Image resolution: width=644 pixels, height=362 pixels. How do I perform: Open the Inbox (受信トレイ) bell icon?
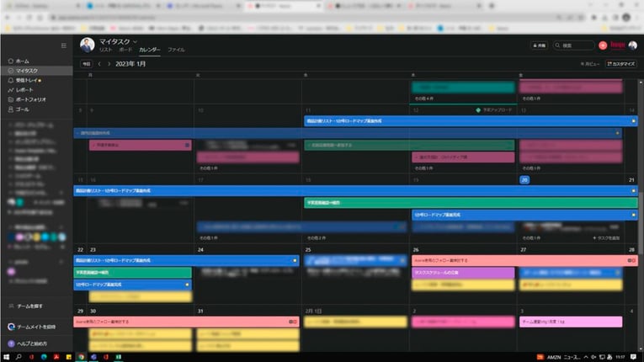point(10,80)
